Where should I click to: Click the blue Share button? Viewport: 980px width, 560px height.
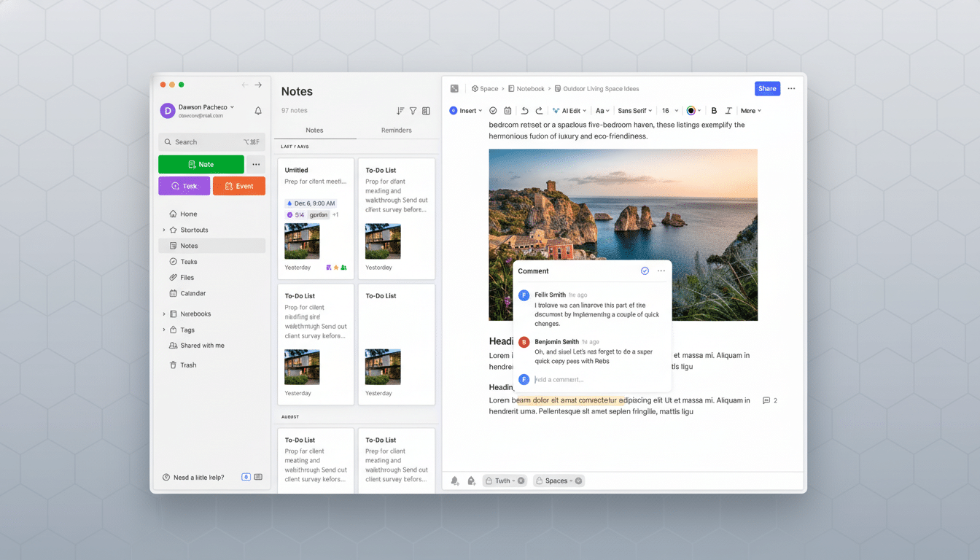(767, 88)
